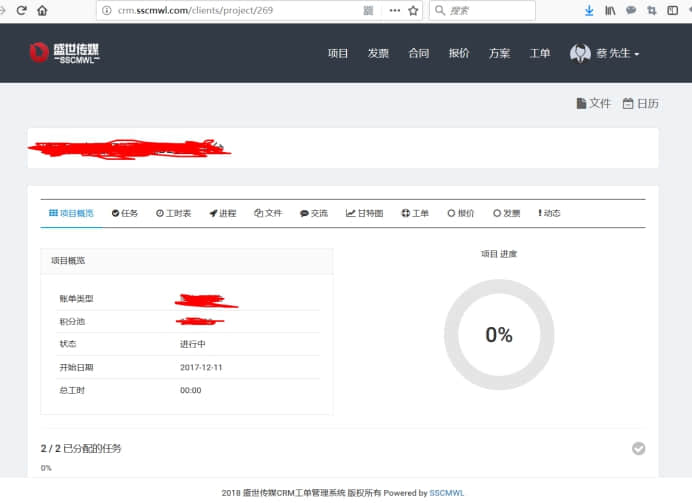Click the user avatar image
692x503 pixels.
click(x=580, y=53)
